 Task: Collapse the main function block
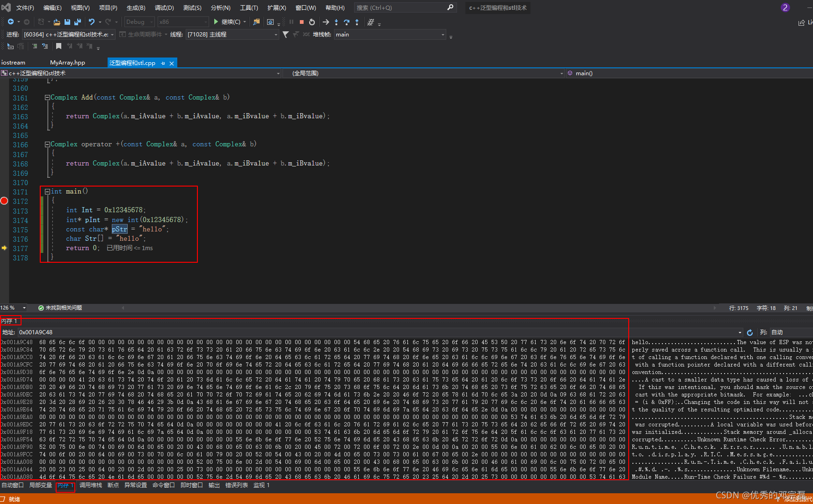(x=47, y=192)
